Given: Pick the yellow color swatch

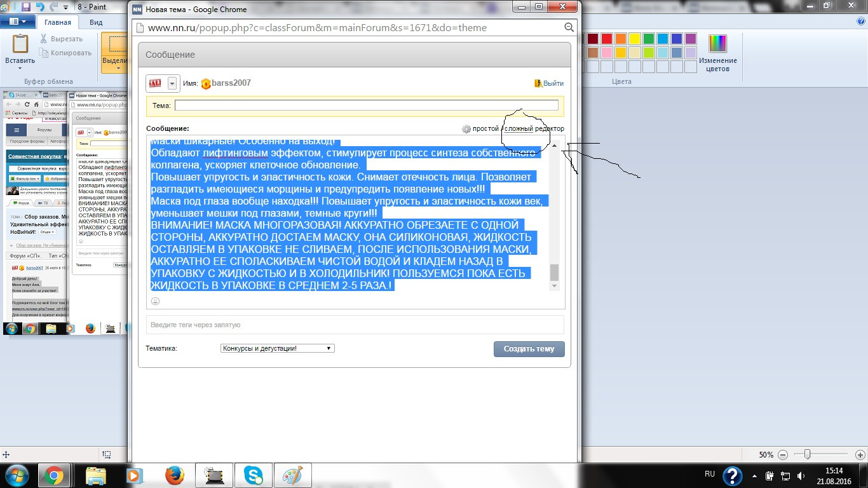Looking at the screenshot, I should tap(634, 39).
